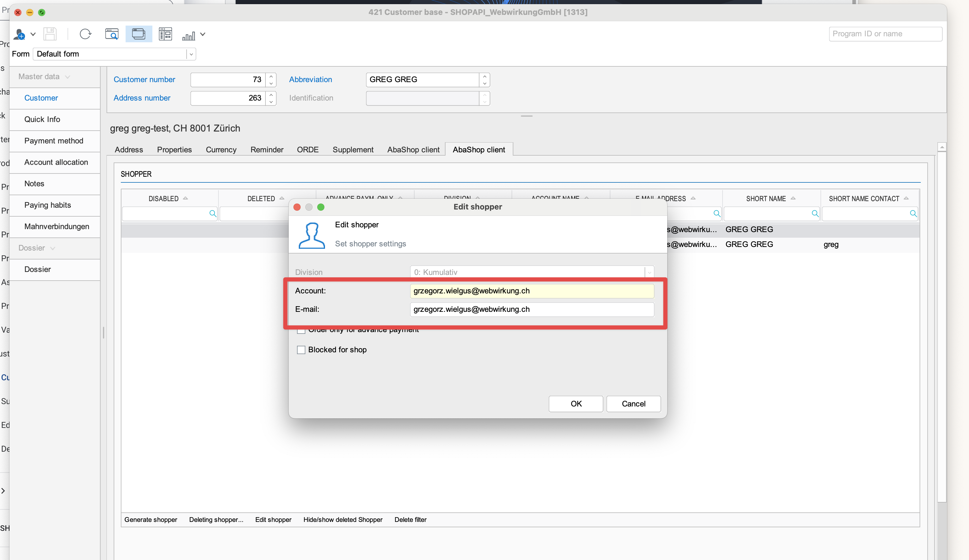Image resolution: width=969 pixels, height=560 pixels.
Task: Click the form layout view icon
Action: tap(165, 34)
